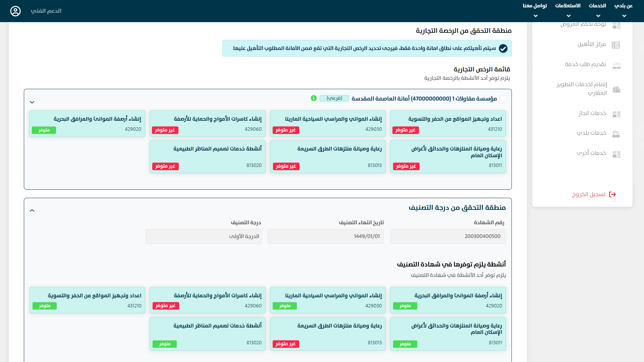Click the real estate development services icon
Viewport: 644px width, 362px height.
pyautogui.click(x=616, y=89)
